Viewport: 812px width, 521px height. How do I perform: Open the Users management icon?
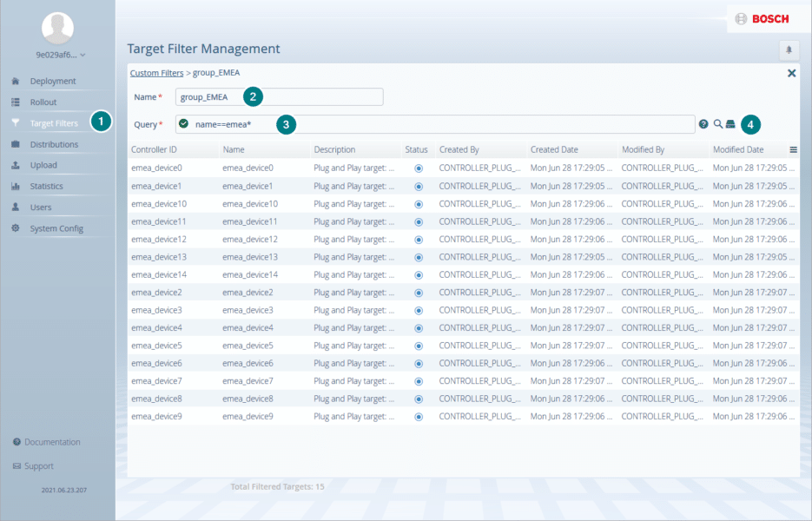tap(38, 207)
